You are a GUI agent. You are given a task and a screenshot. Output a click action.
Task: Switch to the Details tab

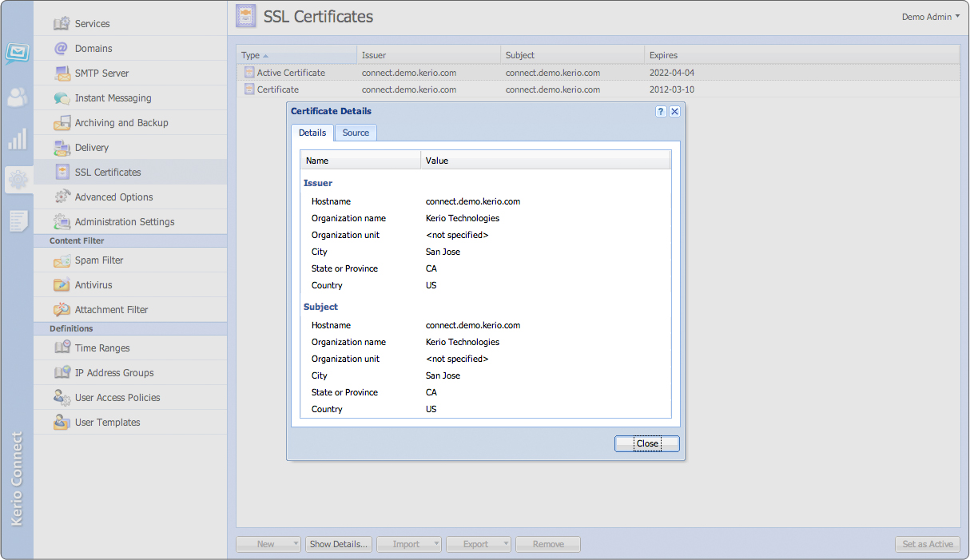click(312, 133)
